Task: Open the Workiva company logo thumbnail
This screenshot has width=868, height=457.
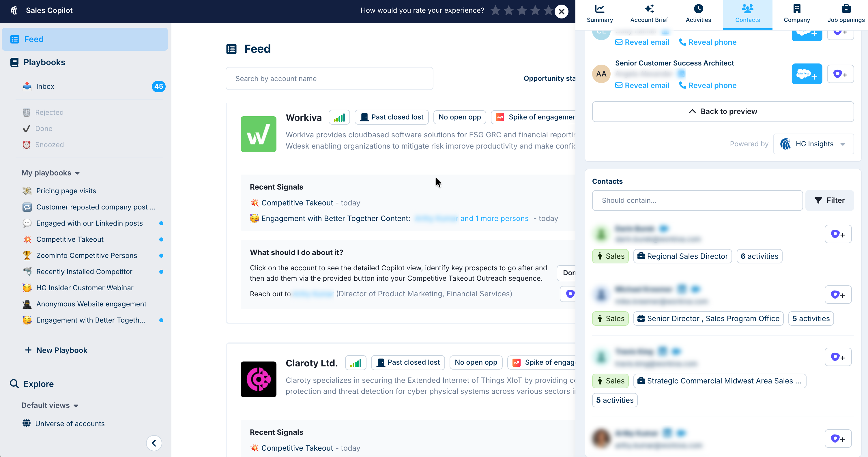Action: click(x=258, y=134)
